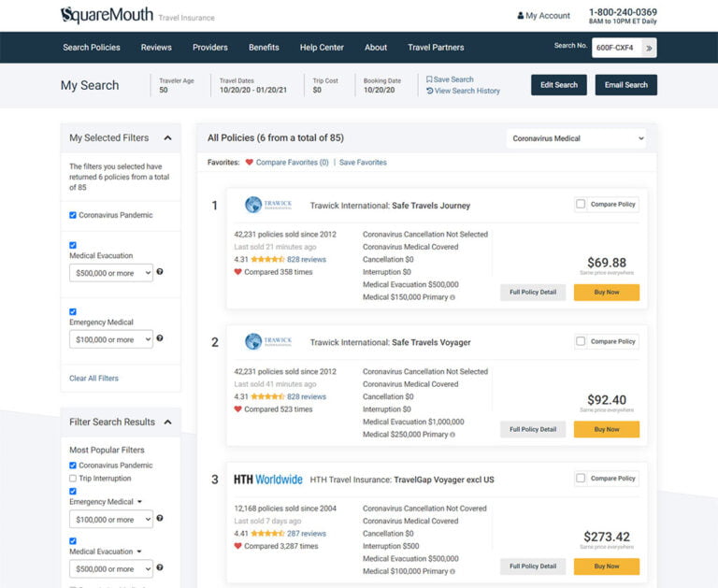
Task: Open 287 reviews link for HTH
Action: 307,534
